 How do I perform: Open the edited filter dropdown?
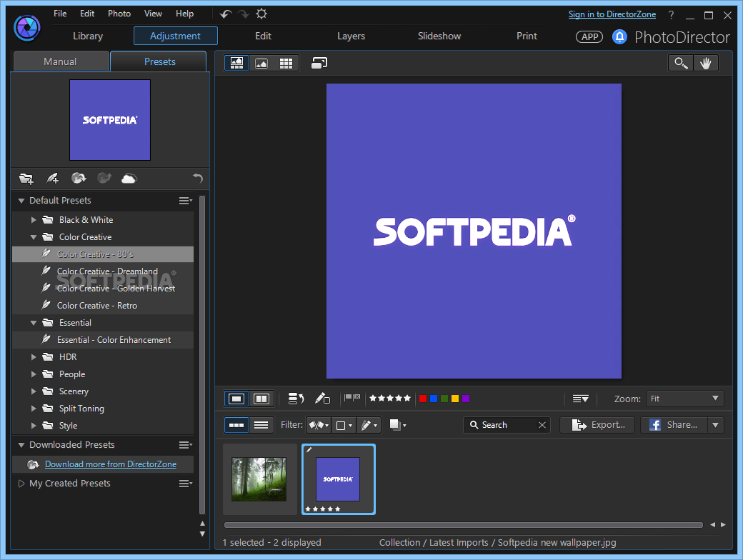pos(369,425)
